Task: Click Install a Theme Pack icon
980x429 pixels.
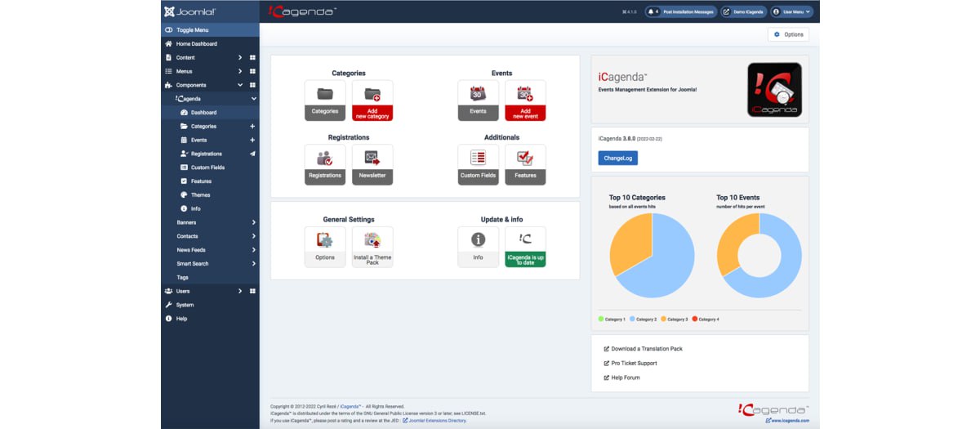Action: pos(372,247)
